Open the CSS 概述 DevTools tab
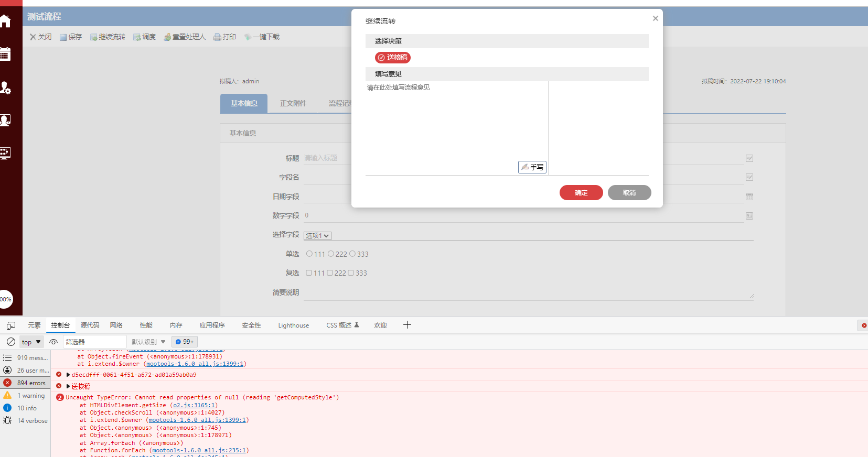The height and width of the screenshot is (457, 868). [342, 325]
